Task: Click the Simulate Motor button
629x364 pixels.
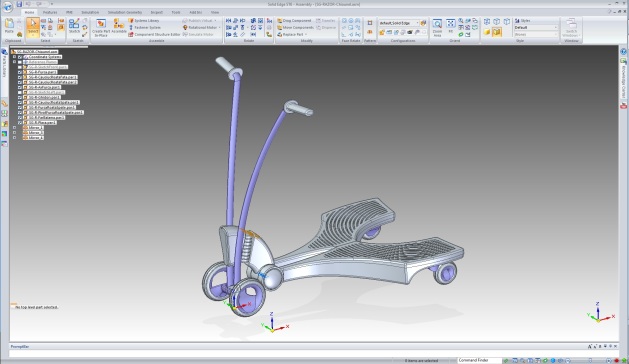Action: 199,35
